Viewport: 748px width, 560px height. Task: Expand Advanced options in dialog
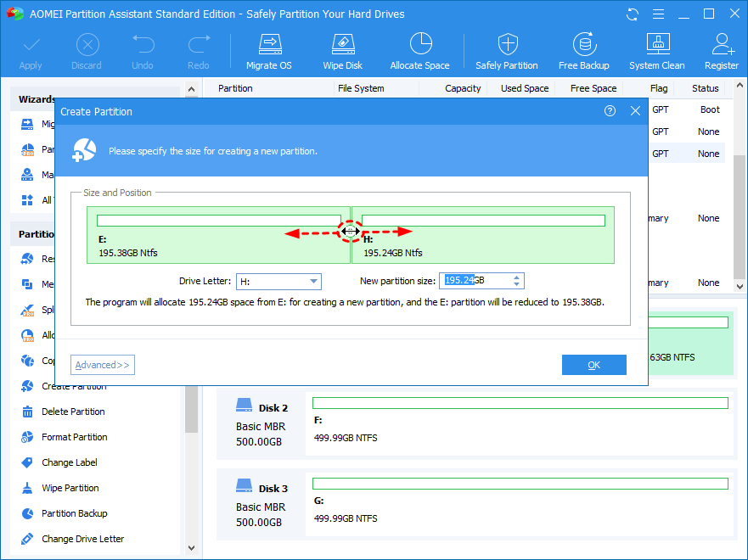point(103,365)
